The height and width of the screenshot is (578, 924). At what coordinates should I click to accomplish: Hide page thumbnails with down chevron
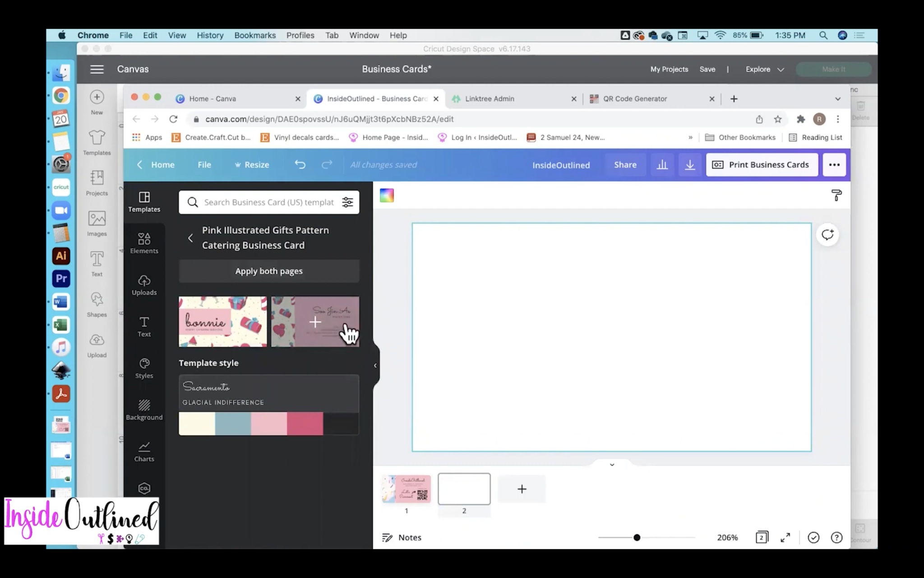click(x=612, y=465)
